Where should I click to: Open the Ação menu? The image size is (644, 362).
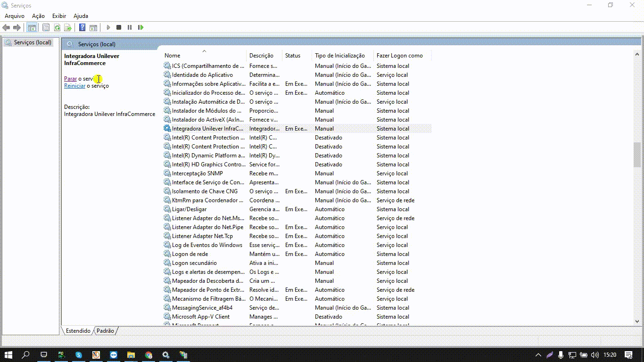click(38, 16)
